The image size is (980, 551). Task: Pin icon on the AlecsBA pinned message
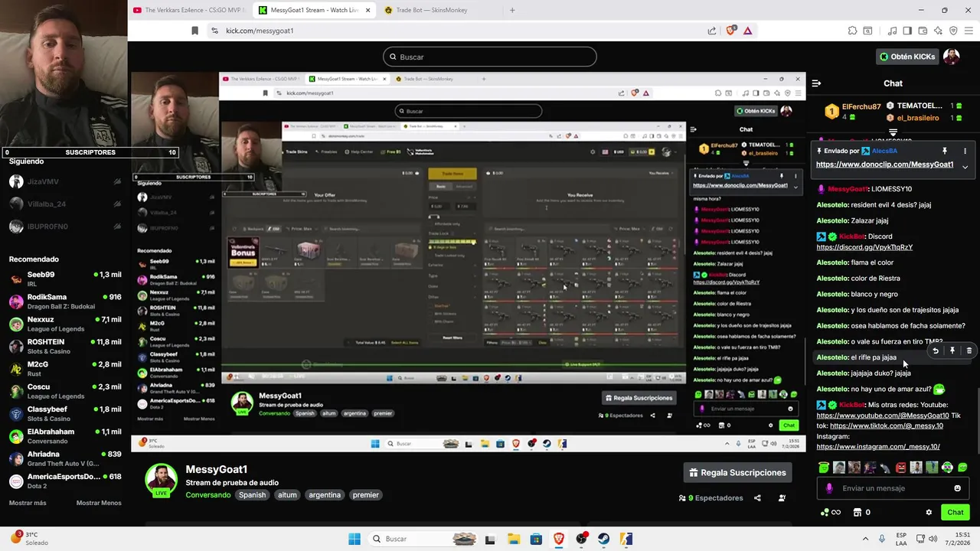click(x=945, y=151)
